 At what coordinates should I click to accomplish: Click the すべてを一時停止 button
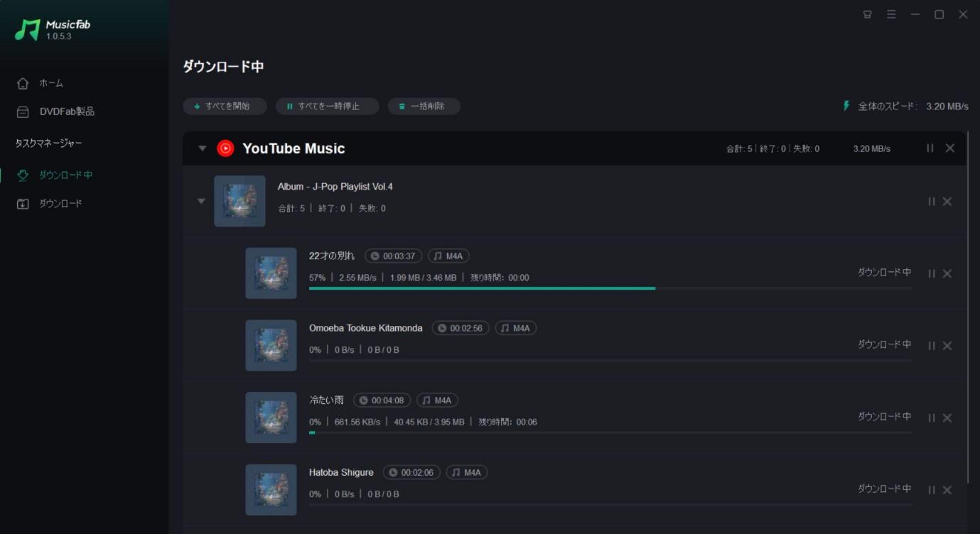[327, 107]
